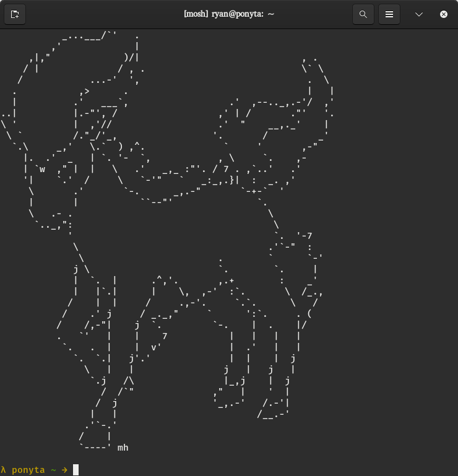Click the "w" character on the pony's face
Image resolution: width=458 pixels, height=476 pixels.
[x=42, y=168]
